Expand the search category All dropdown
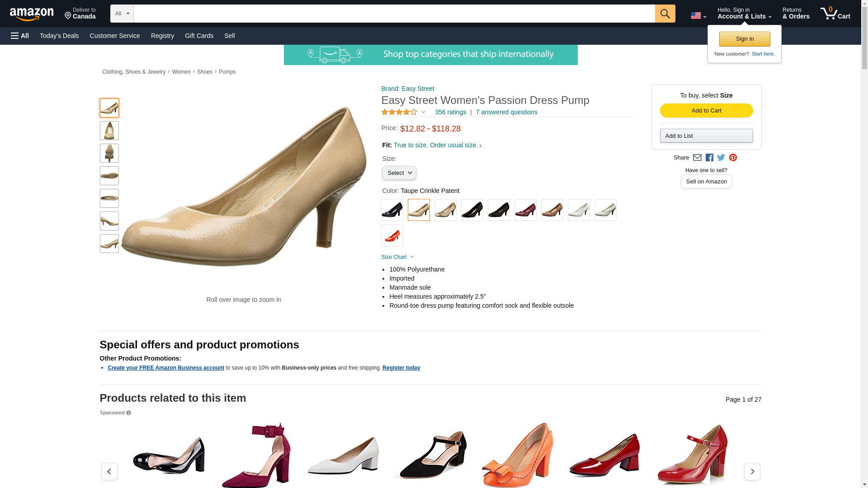The width and height of the screenshot is (868, 488). 122,14
